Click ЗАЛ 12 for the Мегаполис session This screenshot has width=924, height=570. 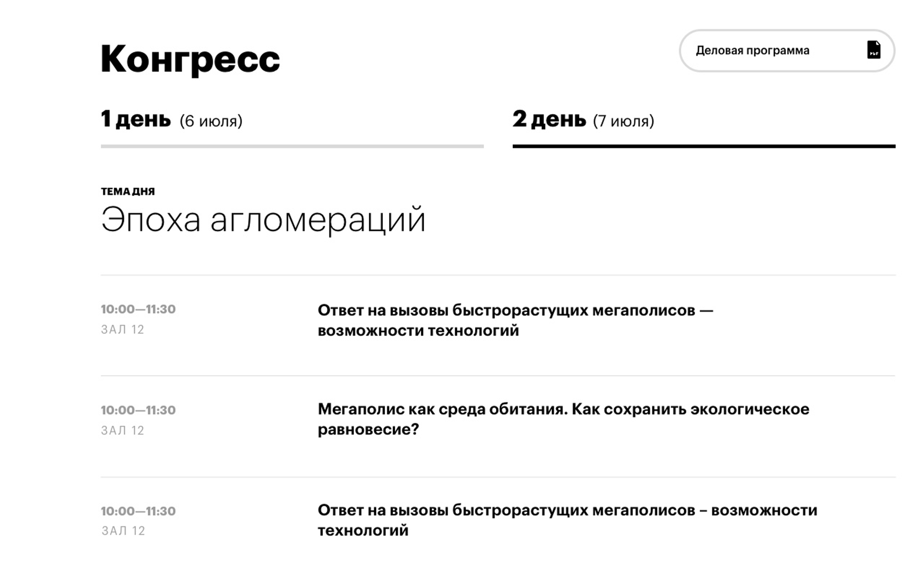click(x=123, y=430)
